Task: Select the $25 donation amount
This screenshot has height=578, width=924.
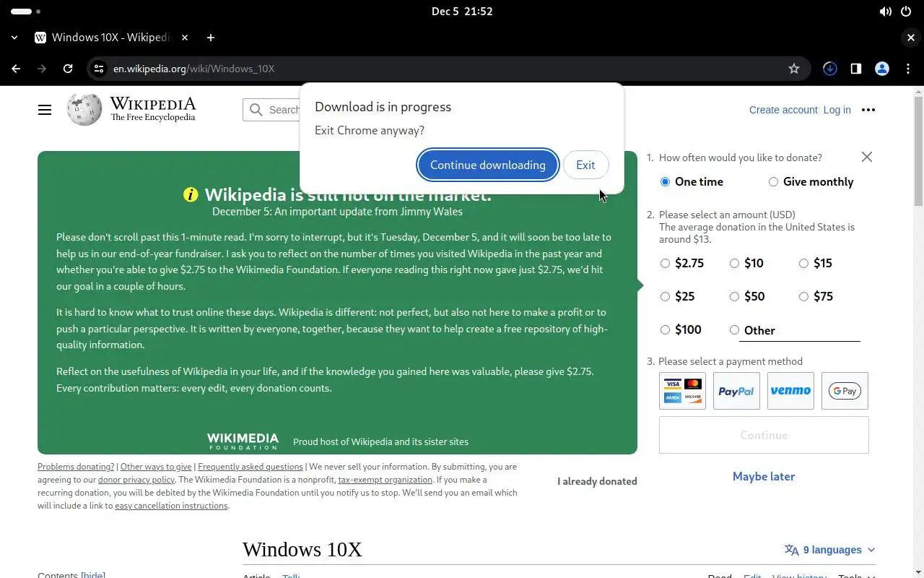Action: (665, 297)
